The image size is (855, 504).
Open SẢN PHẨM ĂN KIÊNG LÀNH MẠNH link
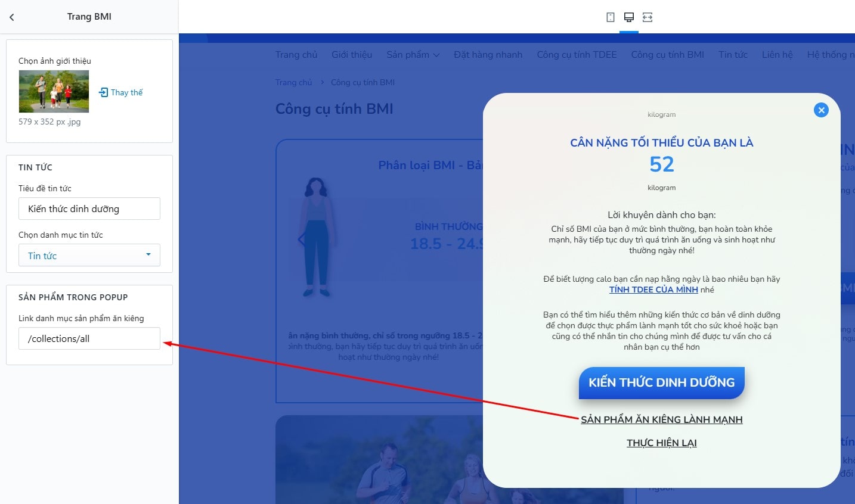tap(662, 419)
